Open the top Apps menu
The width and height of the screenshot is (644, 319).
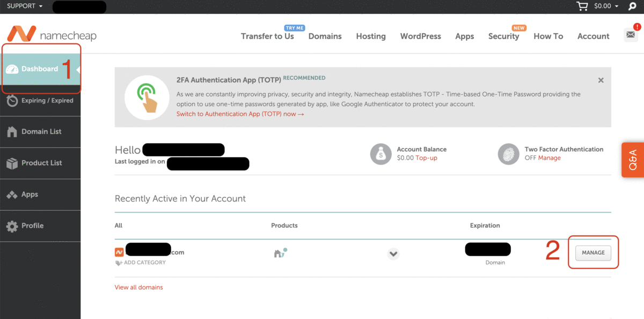(465, 36)
